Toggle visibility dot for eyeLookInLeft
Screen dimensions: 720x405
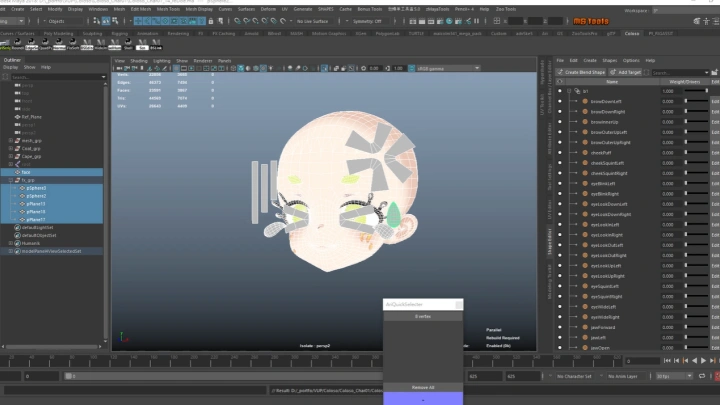560,225
